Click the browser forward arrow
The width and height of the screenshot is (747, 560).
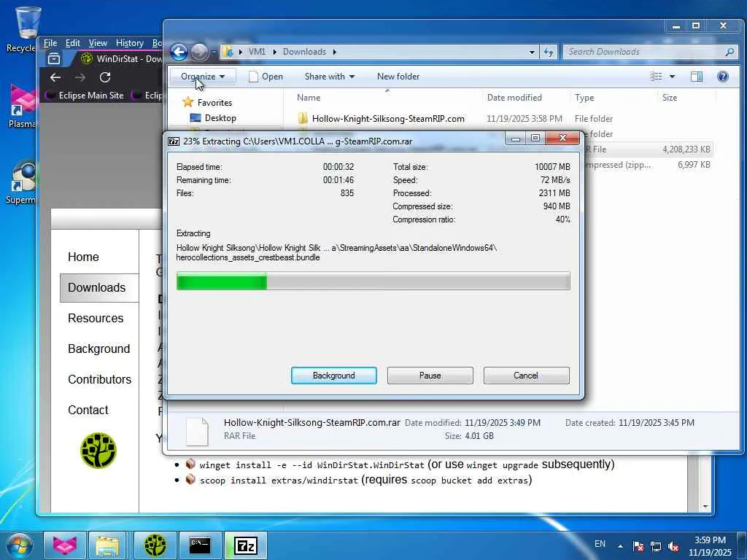pyautogui.click(x=80, y=77)
